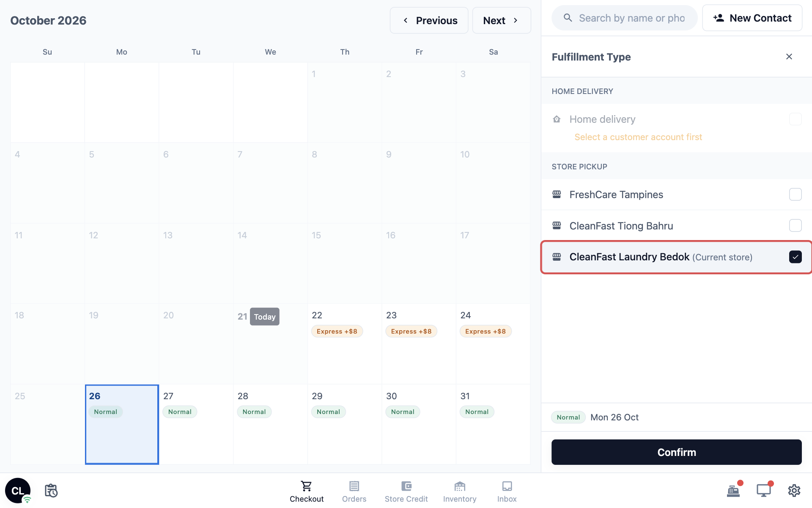The width and height of the screenshot is (812, 508).
Task: Click 'Select a customer account first' text
Action: tap(638, 137)
